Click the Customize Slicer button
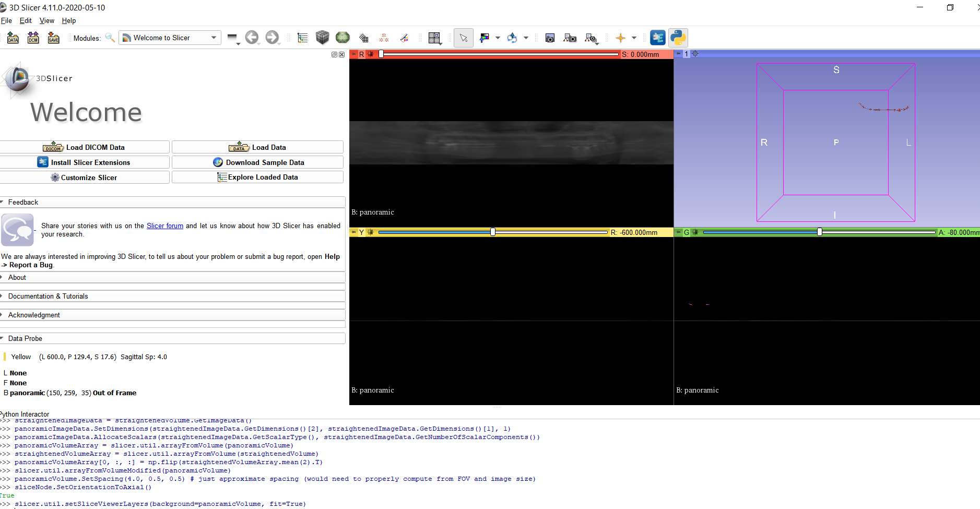 click(84, 177)
